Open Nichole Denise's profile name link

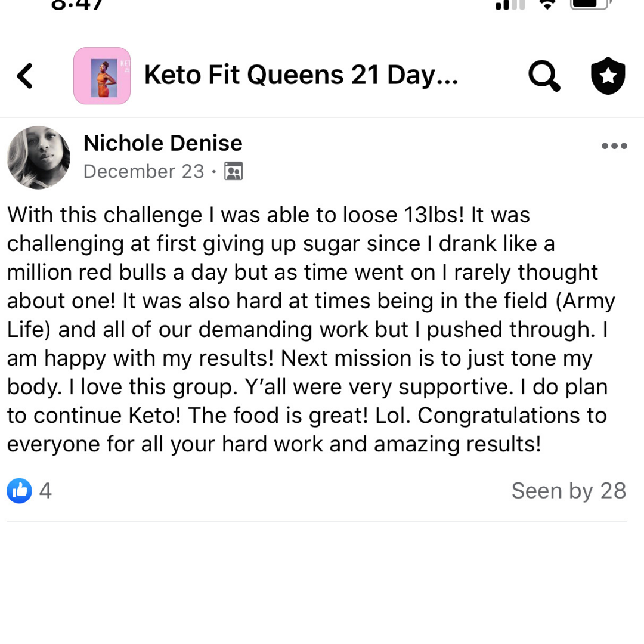click(x=163, y=143)
